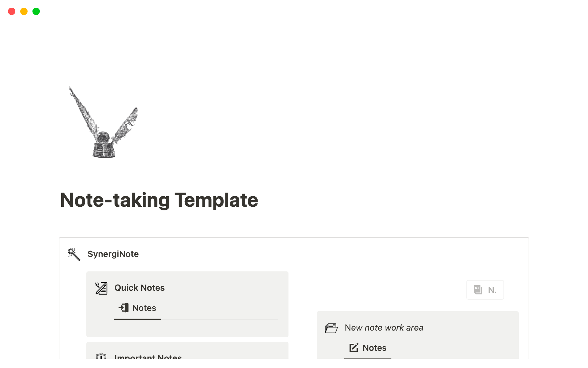Close the window with the red button
Screen dimensions: 588x368
pos(12,11)
